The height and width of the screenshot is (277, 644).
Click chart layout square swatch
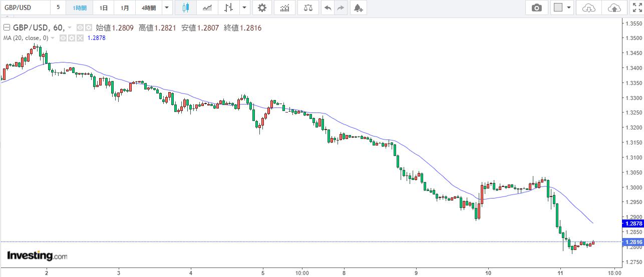point(558,8)
